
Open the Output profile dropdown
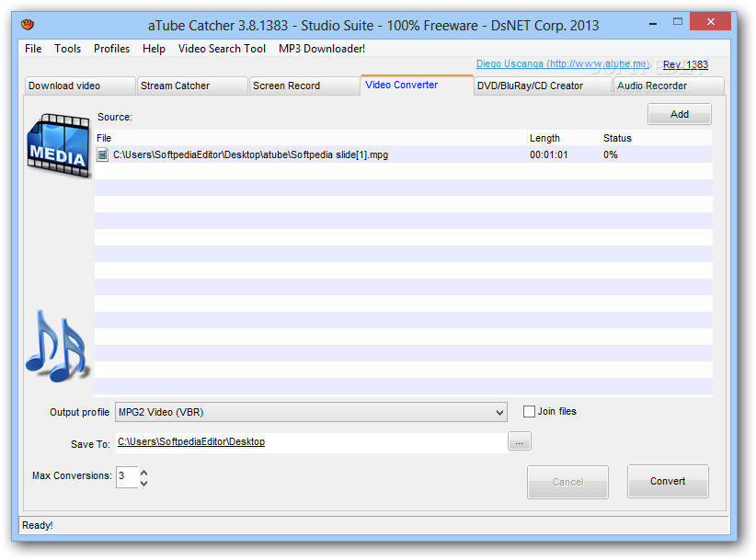(311, 412)
